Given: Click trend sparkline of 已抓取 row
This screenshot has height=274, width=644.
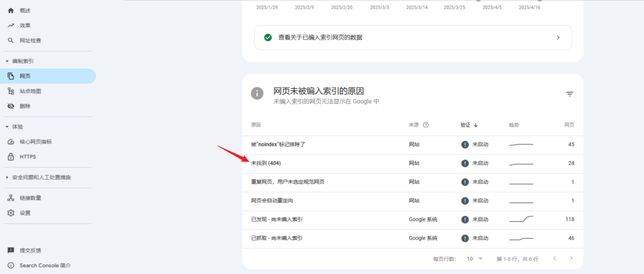Looking at the screenshot, I should (x=521, y=239).
